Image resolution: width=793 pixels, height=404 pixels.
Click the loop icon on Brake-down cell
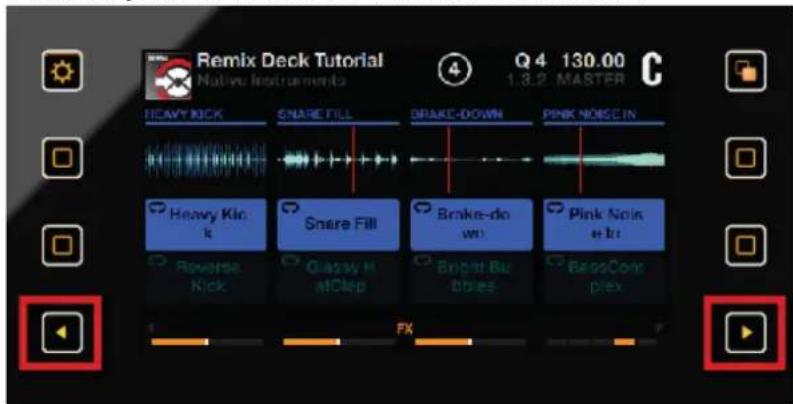point(421,207)
